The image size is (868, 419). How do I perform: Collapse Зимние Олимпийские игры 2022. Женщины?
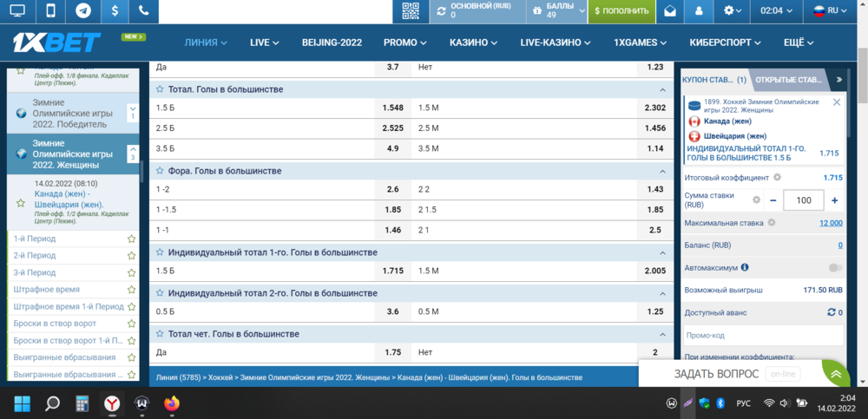[x=133, y=154]
